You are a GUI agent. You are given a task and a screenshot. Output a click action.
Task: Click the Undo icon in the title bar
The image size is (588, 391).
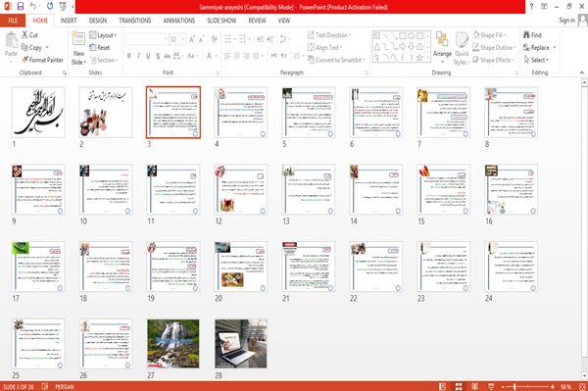coord(33,7)
